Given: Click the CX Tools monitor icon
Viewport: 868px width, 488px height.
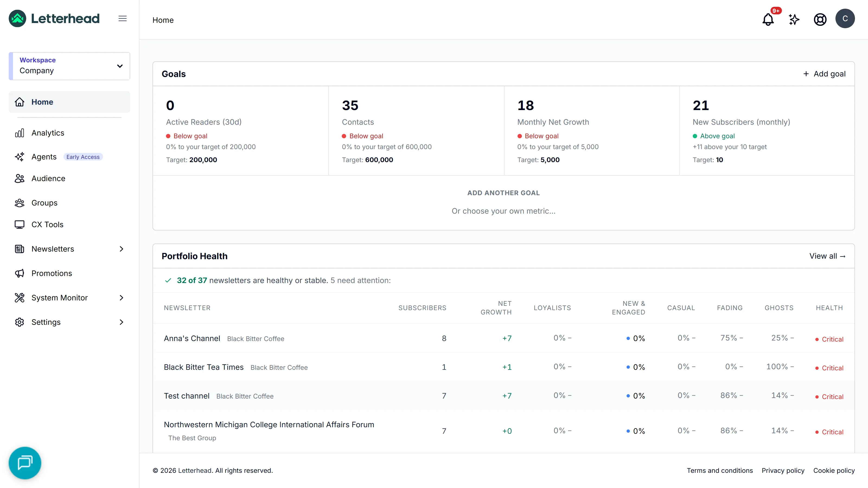Looking at the screenshot, I should (x=20, y=224).
